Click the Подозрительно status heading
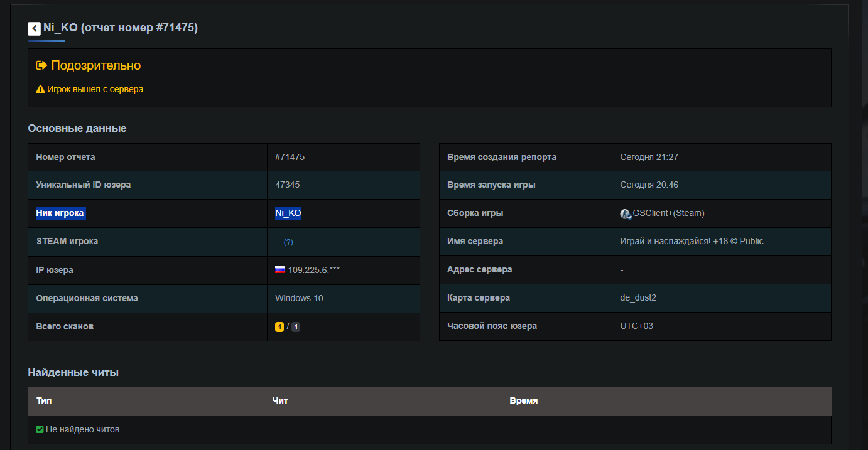 (x=95, y=65)
